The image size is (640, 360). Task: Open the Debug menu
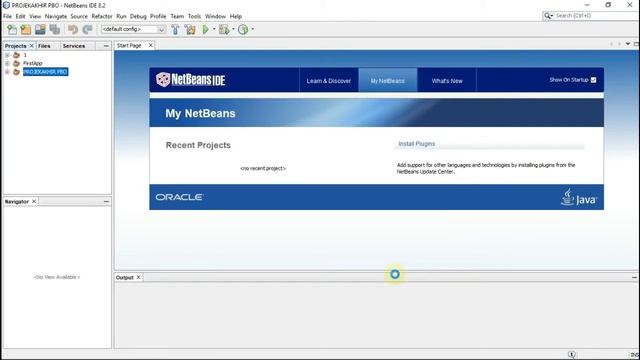pos(138,16)
